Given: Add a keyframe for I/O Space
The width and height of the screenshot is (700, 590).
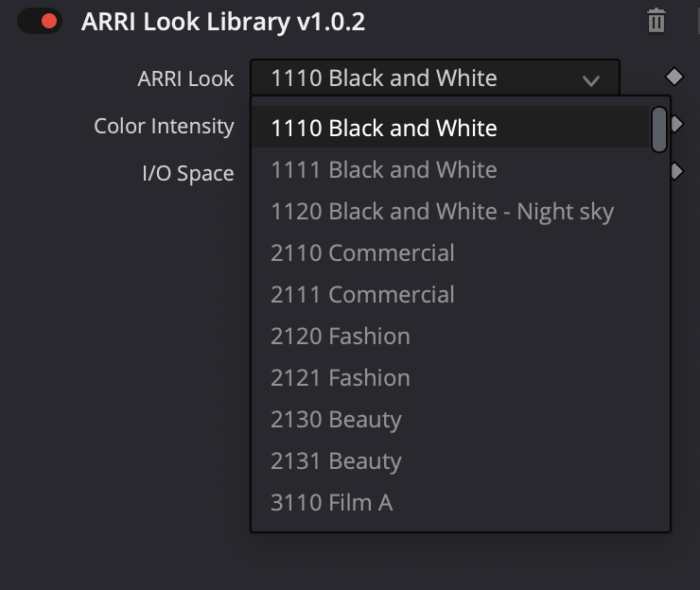Looking at the screenshot, I should pos(677,171).
